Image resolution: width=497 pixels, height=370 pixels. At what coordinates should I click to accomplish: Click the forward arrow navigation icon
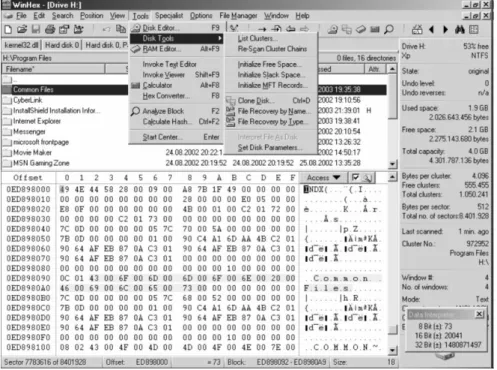pyautogui.click(x=445, y=30)
